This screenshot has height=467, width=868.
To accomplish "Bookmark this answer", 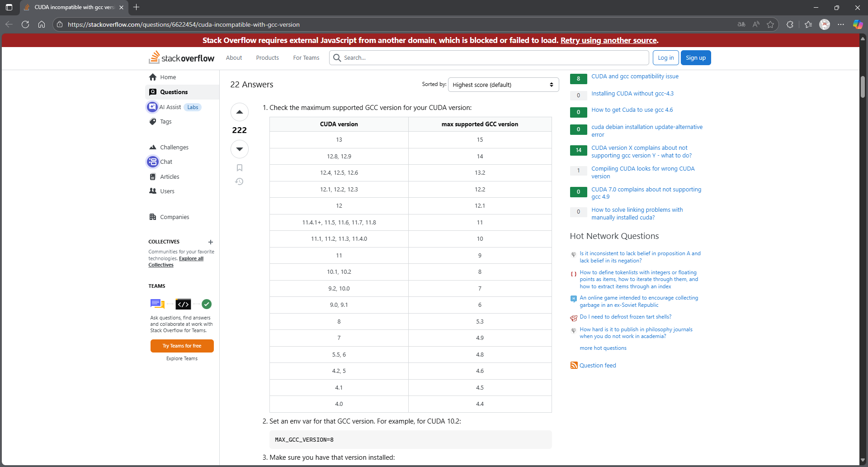I will pos(240,168).
